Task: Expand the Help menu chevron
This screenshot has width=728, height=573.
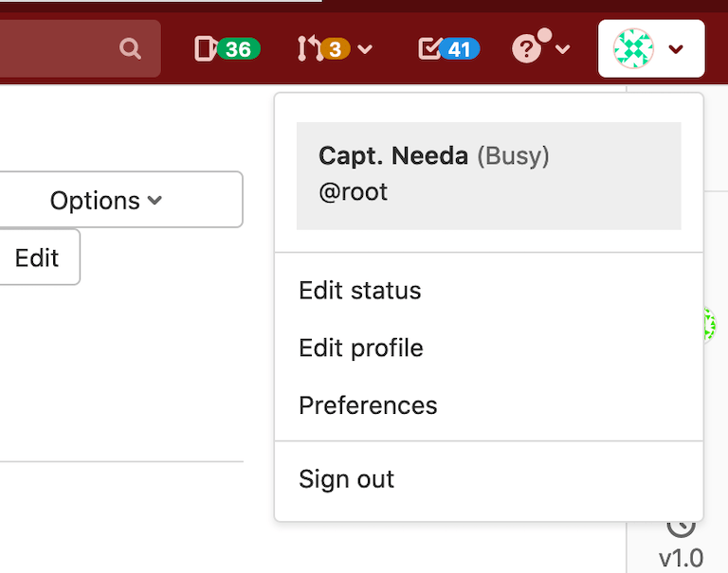Action: tap(563, 49)
